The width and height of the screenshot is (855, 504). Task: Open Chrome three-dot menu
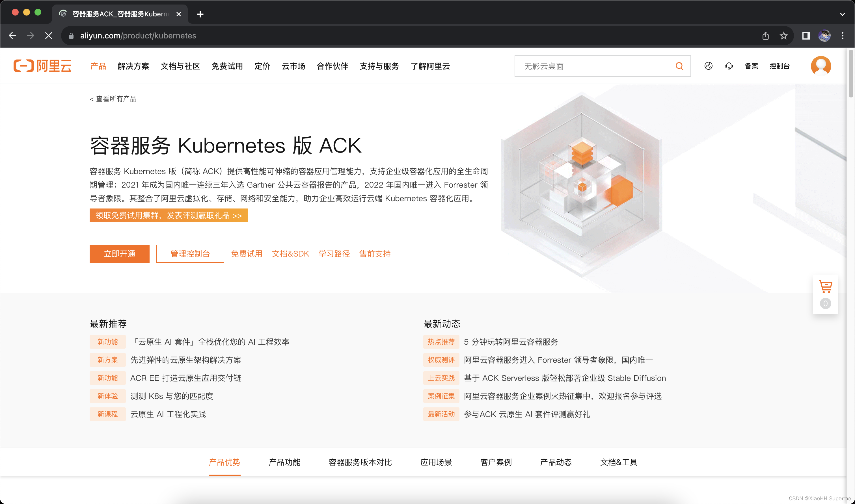843,36
